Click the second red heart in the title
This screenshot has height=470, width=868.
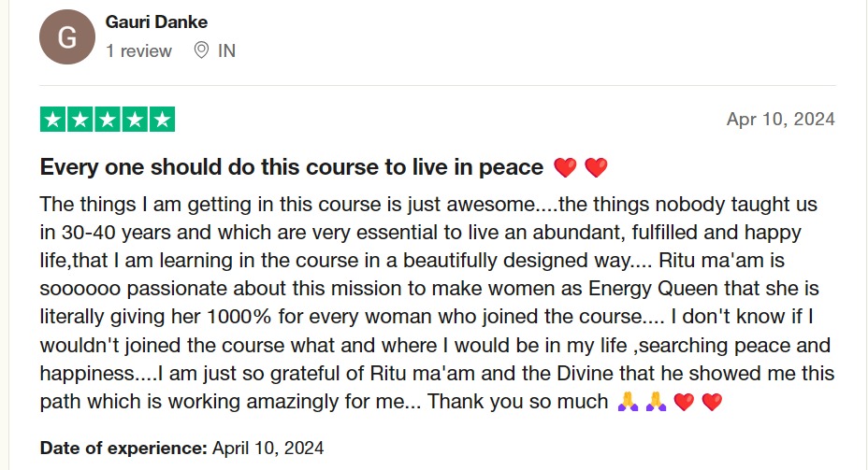tap(596, 168)
